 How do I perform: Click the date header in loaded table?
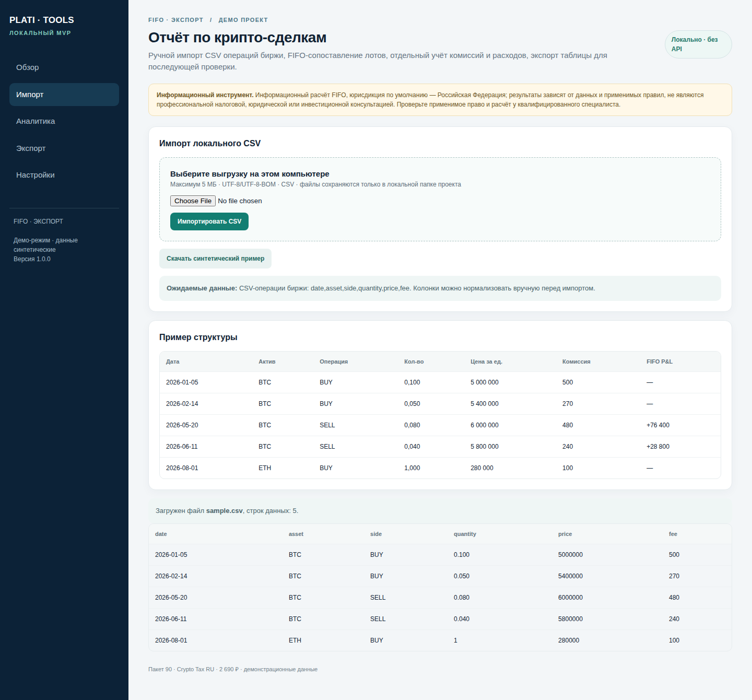[161, 534]
